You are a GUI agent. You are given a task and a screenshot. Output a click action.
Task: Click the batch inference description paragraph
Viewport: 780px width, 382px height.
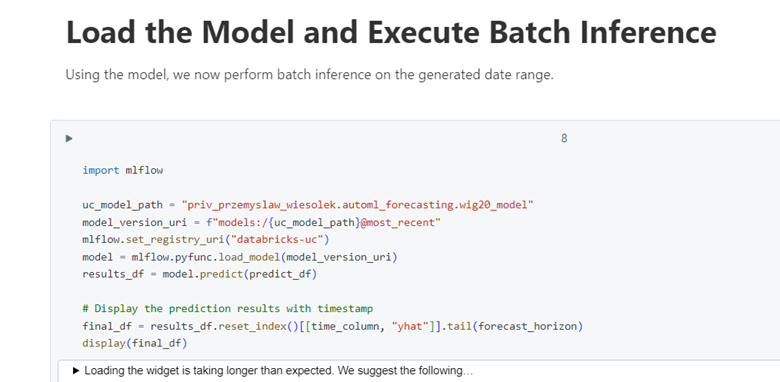click(x=309, y=75)
